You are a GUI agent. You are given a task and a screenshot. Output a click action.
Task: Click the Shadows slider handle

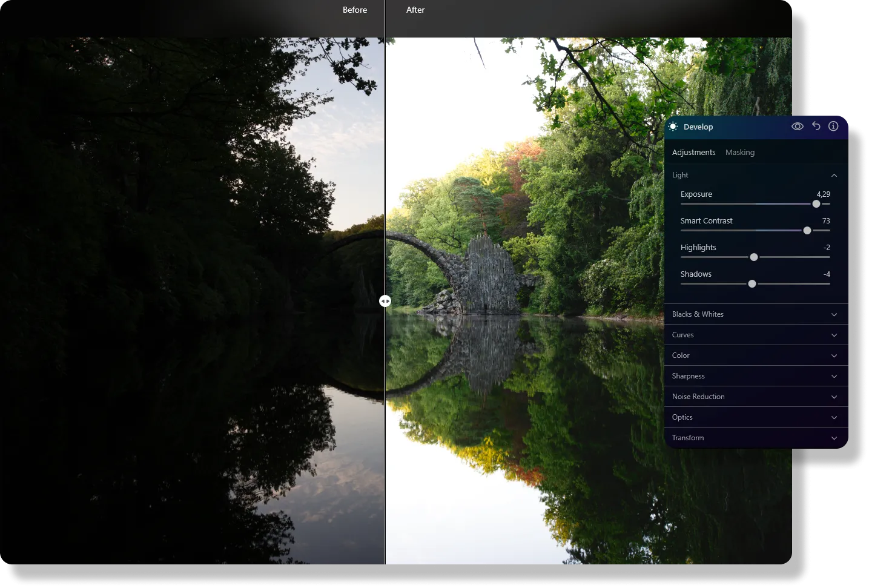pyautogui.click(x=752, y=284)
